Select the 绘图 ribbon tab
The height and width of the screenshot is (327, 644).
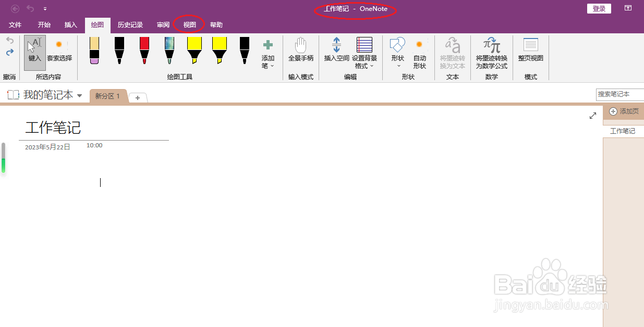[98, 25]
